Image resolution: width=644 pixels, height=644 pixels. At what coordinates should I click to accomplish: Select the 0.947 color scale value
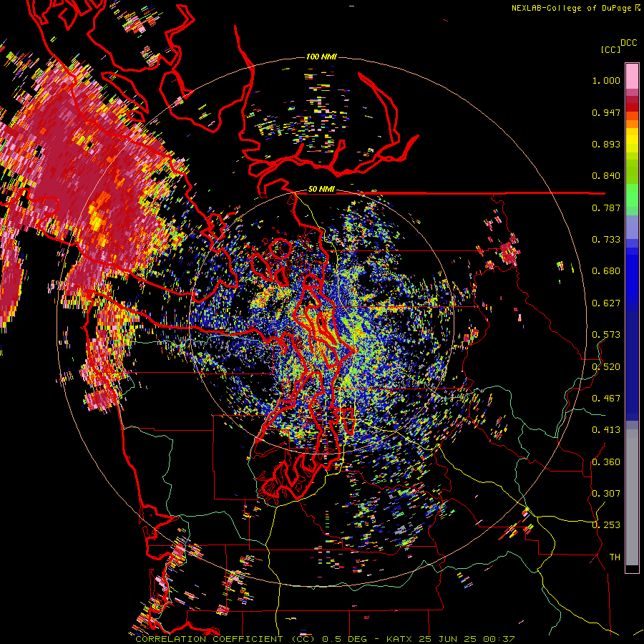[606, 112]
